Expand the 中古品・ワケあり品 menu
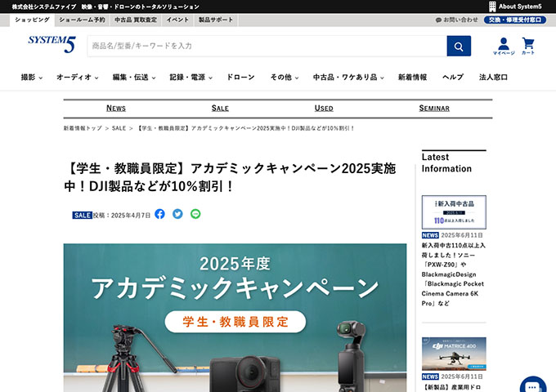The width and height of the screenshot is (556, 392). (348, 78)
